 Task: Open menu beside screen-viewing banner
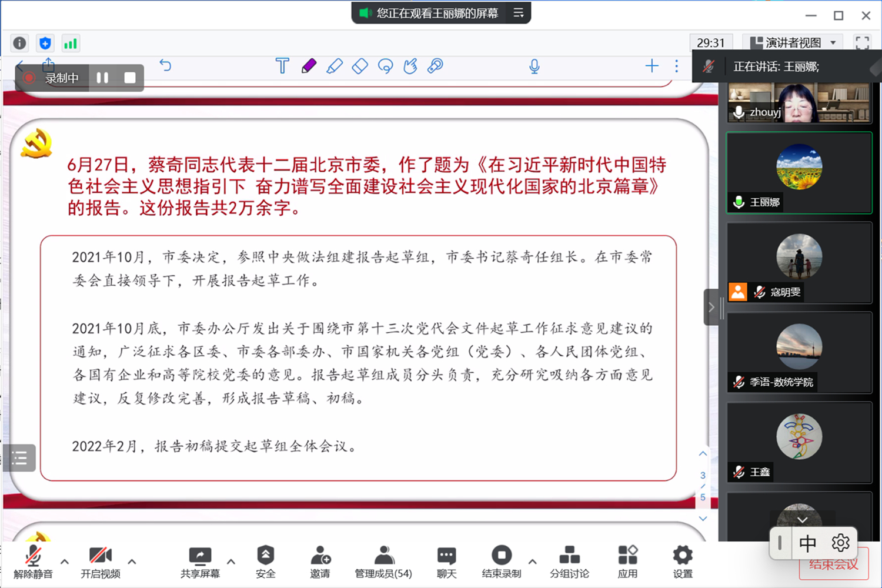pyautogui.click(x=518, y=13)
